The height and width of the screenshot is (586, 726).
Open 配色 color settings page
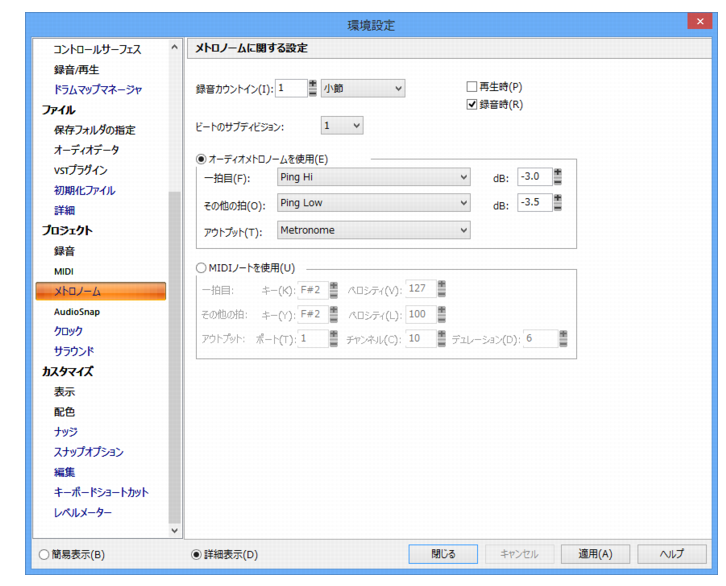point(64,412)
